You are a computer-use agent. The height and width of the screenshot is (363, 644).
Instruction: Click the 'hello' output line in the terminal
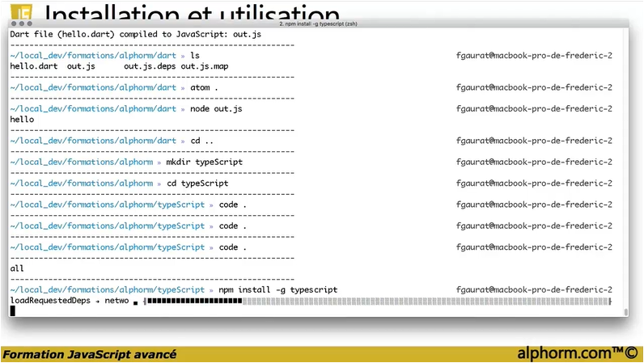(x=22, y=119)
